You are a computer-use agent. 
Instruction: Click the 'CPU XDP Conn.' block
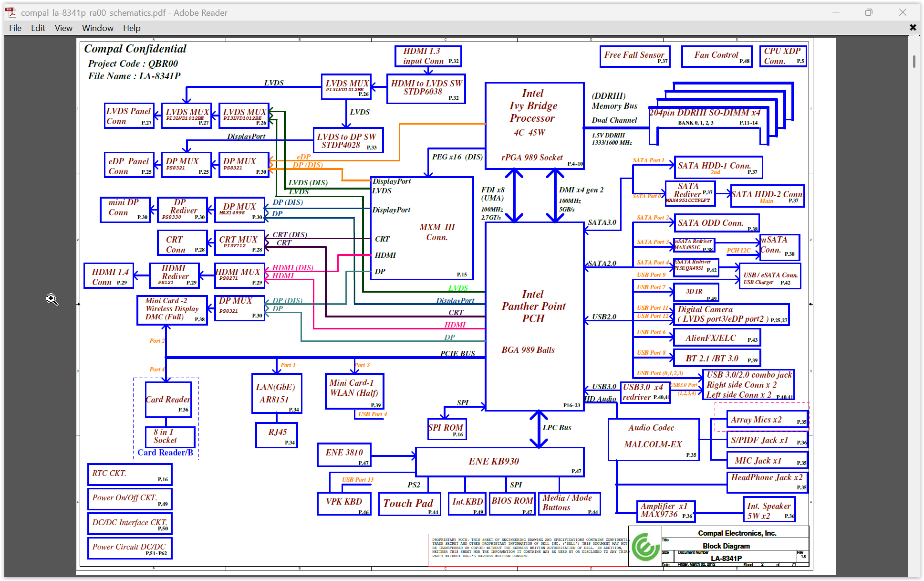tap(782, 56)
